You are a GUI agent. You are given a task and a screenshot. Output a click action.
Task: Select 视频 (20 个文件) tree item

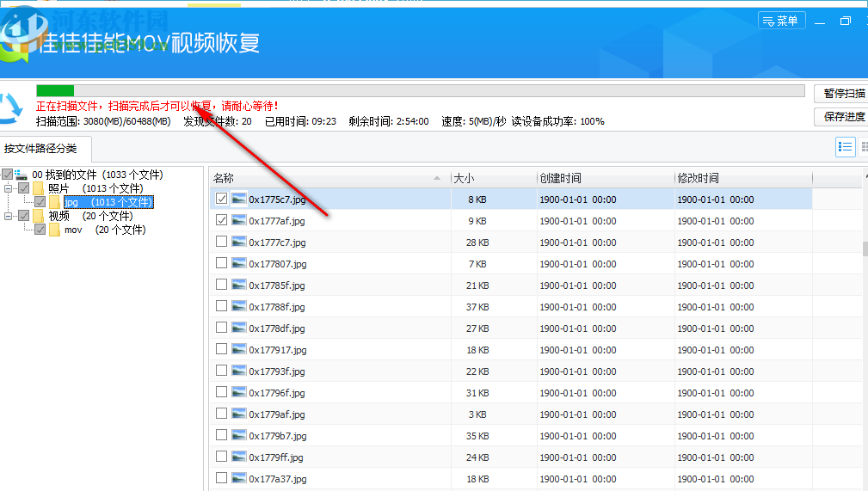click(91, 216)
